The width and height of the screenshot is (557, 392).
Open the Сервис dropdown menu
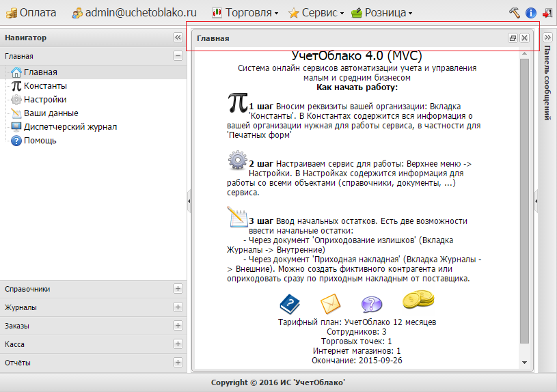316,13
